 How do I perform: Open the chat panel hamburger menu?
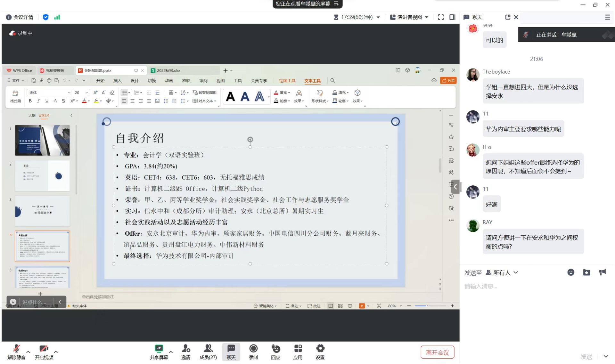tap(607, 17)
